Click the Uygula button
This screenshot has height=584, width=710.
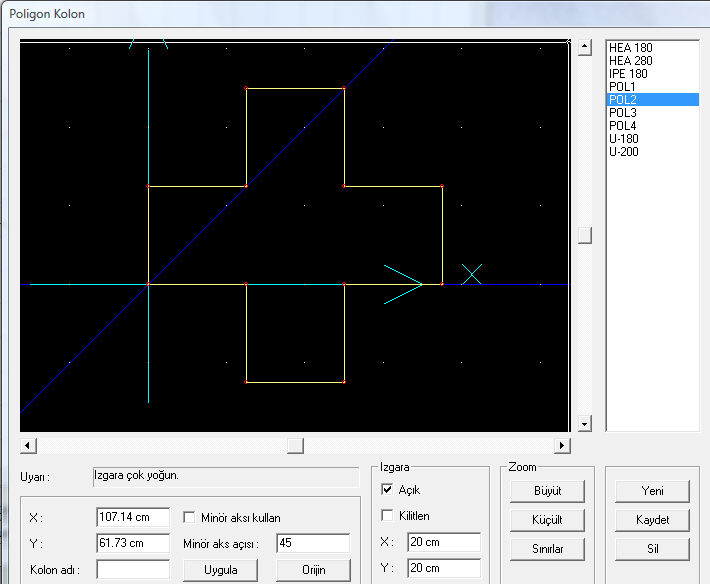click(221, 570)
